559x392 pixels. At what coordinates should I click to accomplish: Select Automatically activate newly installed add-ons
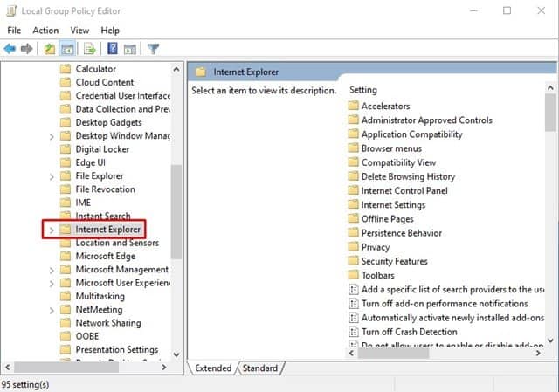pos(452,317)
